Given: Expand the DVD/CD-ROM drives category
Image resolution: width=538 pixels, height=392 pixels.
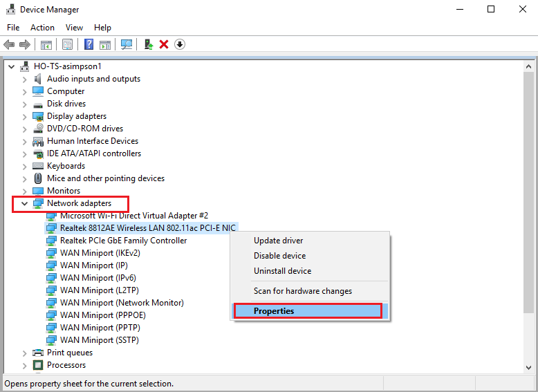Looking at the screenshot, I should 24,129.
